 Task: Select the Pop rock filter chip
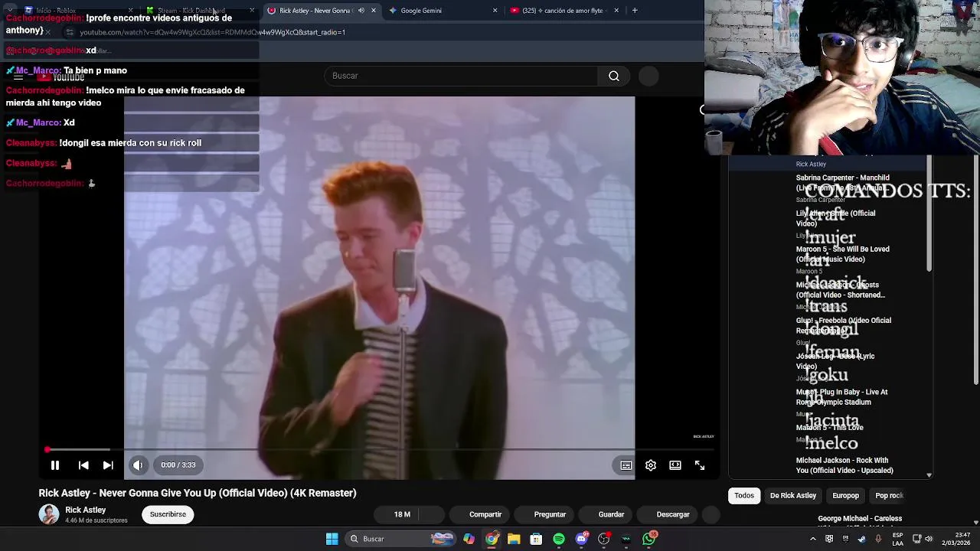[x=889, y=496]
